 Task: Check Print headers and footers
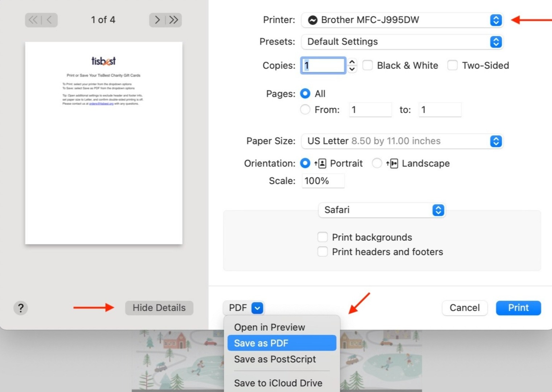[x=323, y=251]
